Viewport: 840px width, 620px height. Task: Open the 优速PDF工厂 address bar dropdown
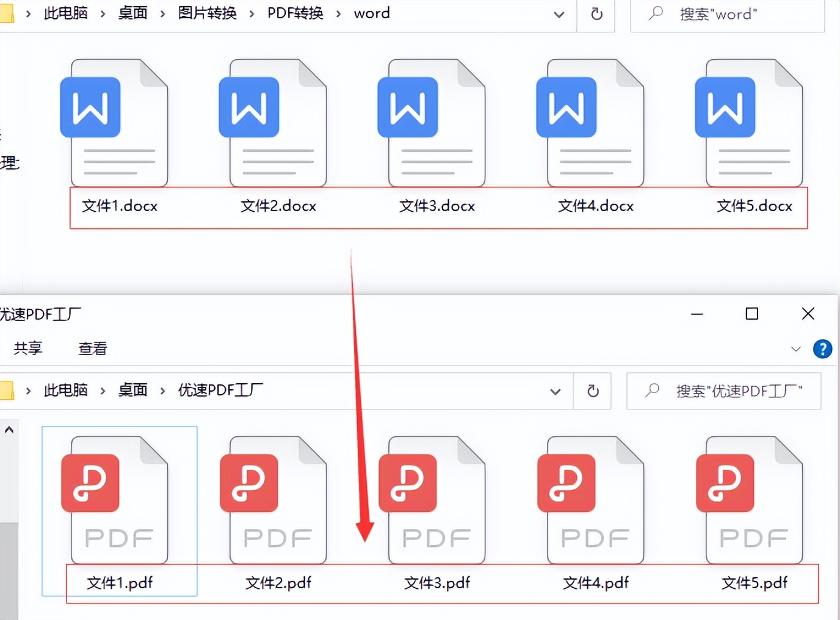tap(555, 391)
